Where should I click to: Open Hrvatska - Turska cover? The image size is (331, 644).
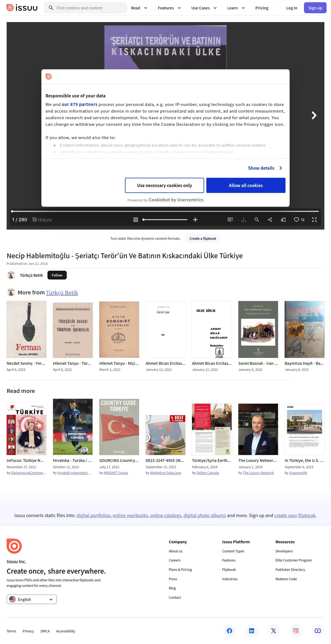(73, 427)
